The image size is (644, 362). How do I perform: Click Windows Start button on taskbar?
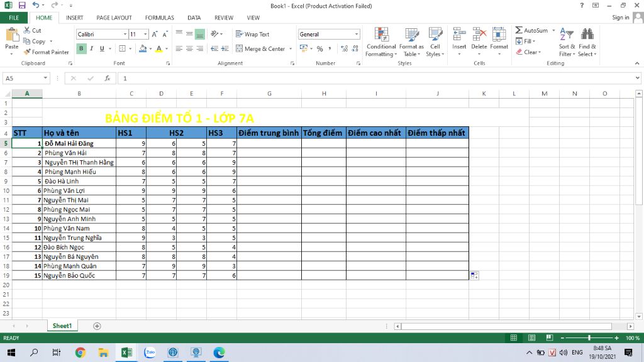[11, 353]
